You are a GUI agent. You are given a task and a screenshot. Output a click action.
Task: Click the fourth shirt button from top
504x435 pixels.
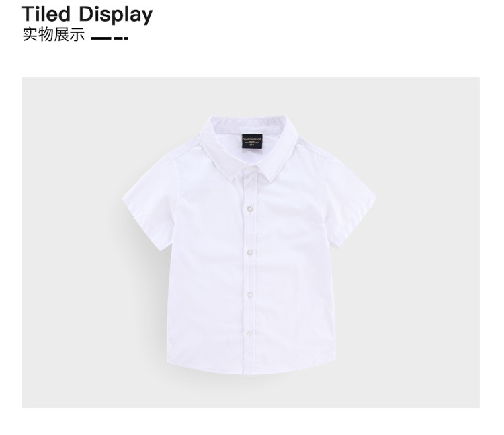tap(250, 295)
